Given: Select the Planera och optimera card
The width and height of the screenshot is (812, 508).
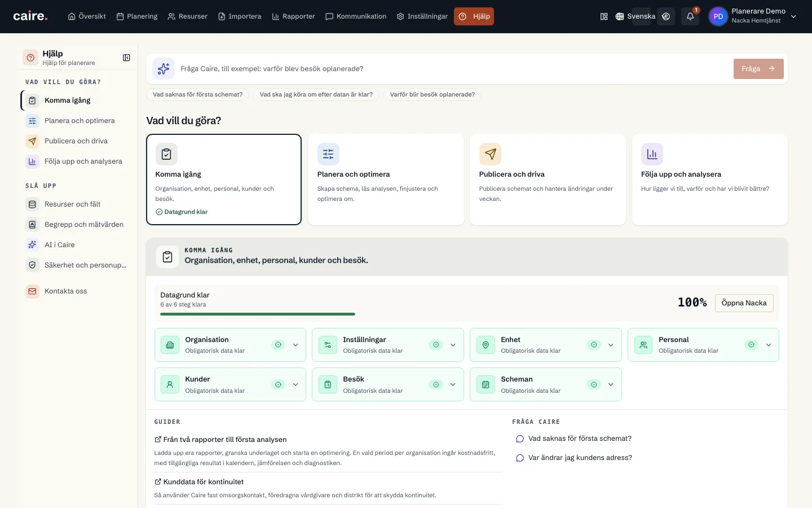Looking at the screenshot, I should [x=386, y=179].
